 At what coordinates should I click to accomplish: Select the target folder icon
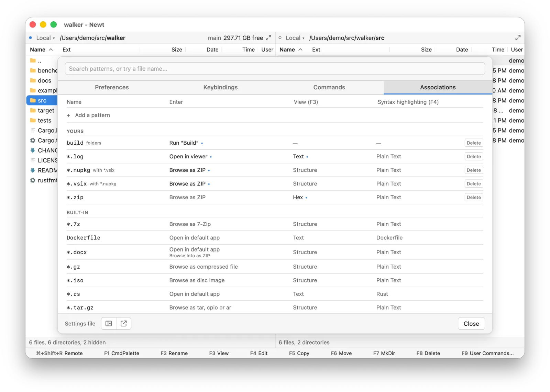[x=33, y=110]
